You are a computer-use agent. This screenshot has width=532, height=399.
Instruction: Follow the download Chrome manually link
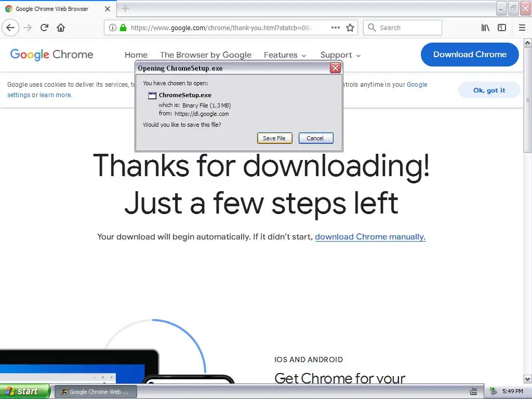370,237
